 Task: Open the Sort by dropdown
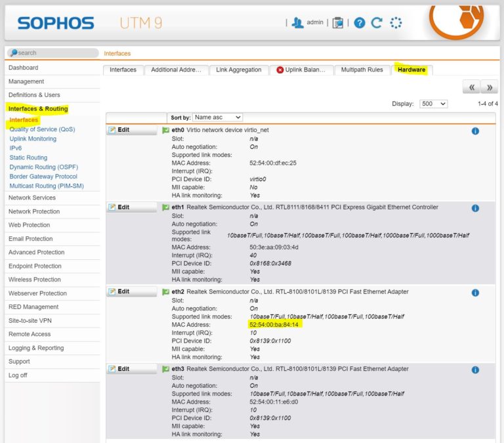tap(218, 117)
